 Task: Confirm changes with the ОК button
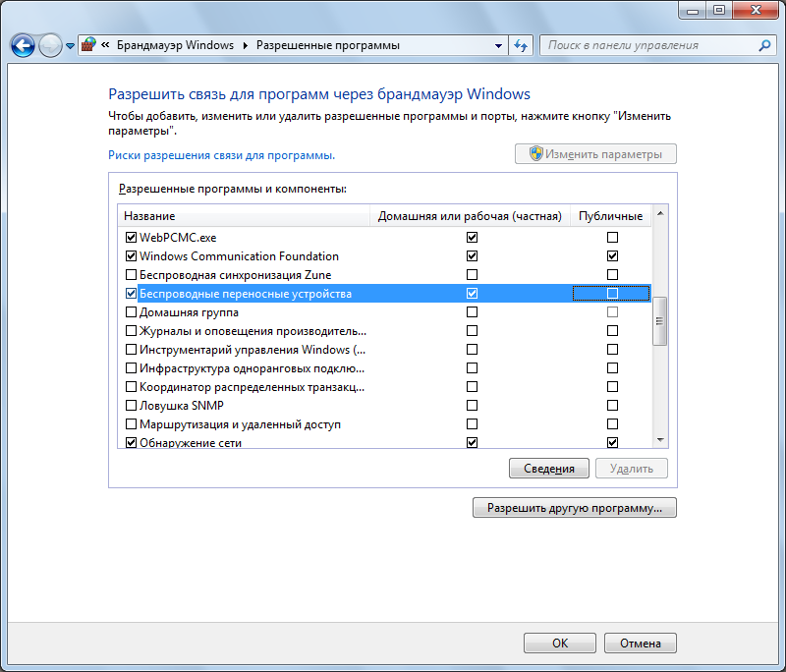(560, 643)
